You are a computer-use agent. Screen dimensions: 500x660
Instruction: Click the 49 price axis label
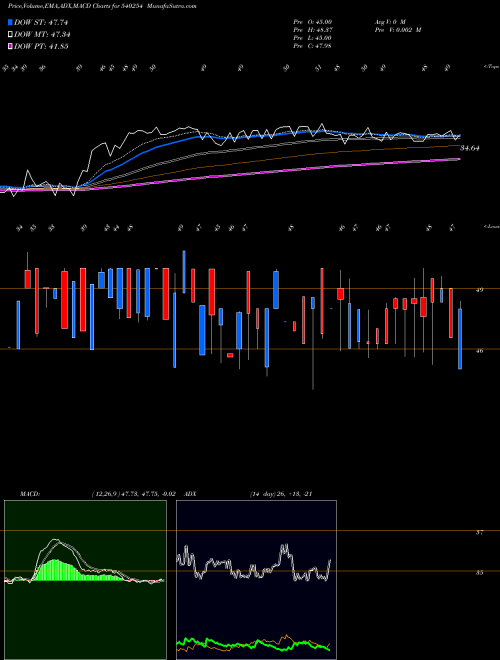click(x=479, y=290)
